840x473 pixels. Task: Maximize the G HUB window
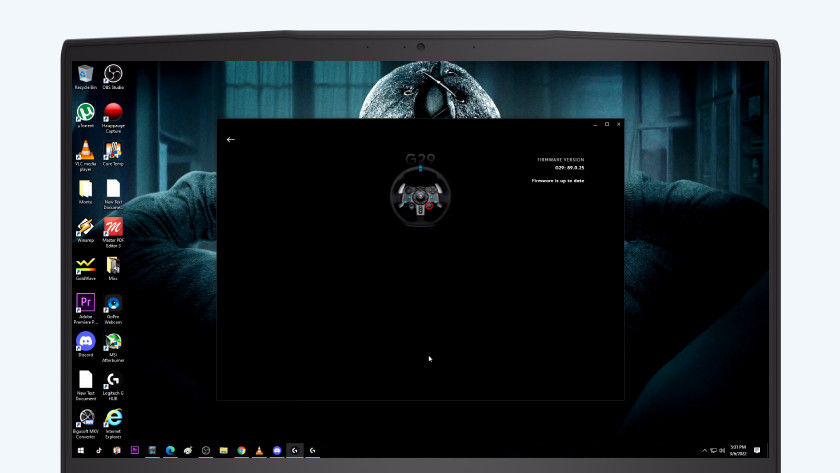tap(607, 124)
